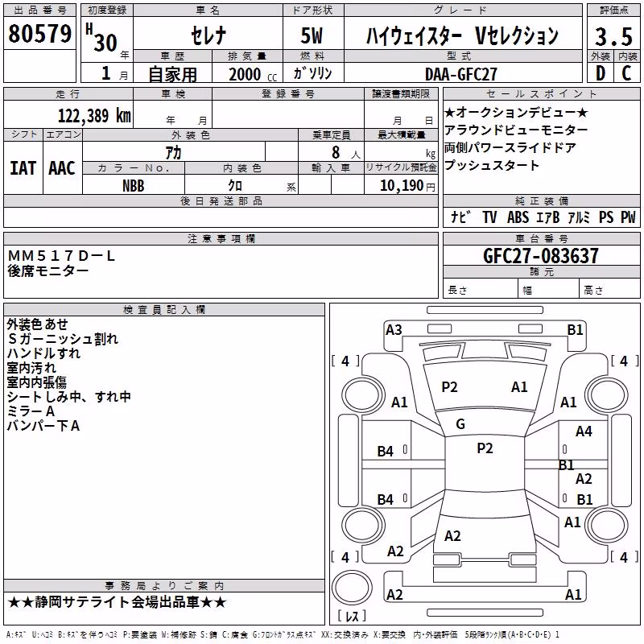
Task: Select the overall score 3.5
Action: 613,36
